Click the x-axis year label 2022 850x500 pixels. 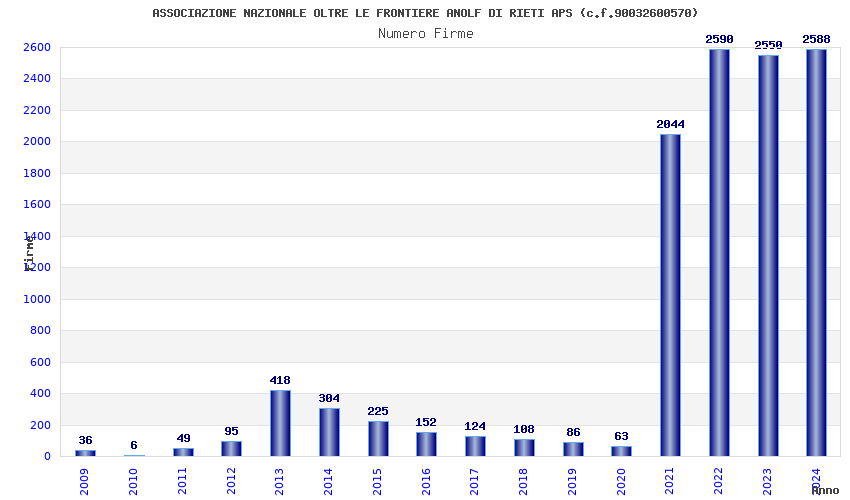click(x=718, y=482)
